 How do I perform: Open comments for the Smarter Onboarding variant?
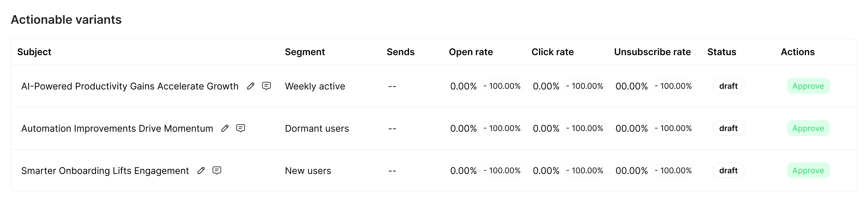(x=217, y=171)
